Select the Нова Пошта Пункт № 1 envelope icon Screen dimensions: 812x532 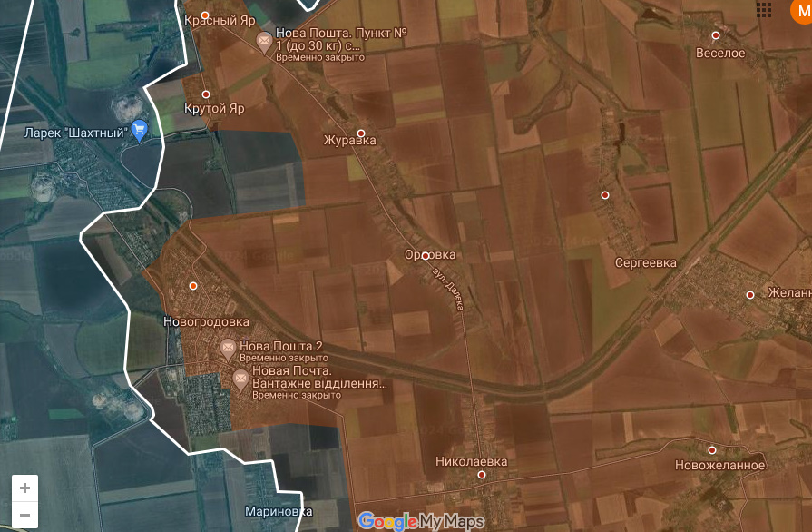pyautogui.click(x=264, y=42)
